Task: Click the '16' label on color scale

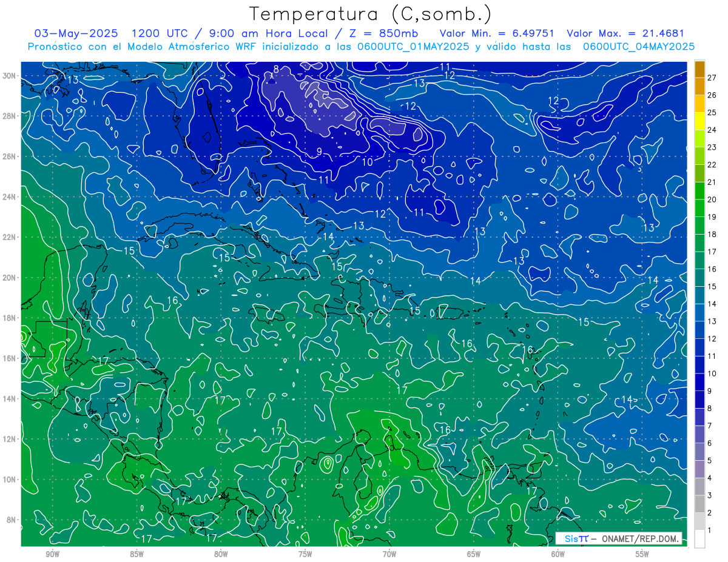Action: [x=712, y=269]
